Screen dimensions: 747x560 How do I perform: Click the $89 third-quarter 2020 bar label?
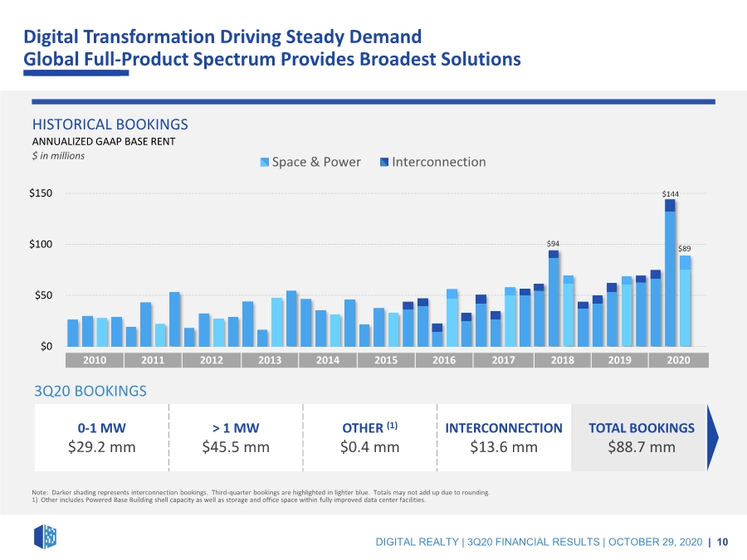click(685, 249)
